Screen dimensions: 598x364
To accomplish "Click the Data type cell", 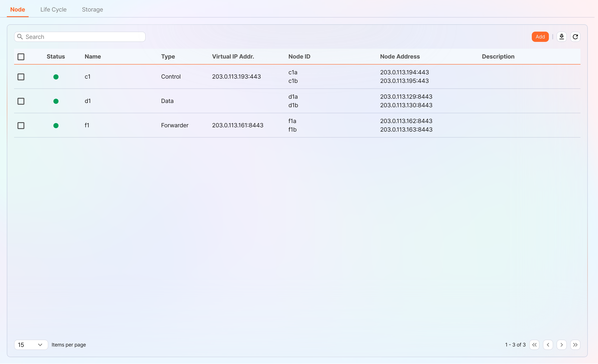I will pyautogui.click(x=167, y=101).
